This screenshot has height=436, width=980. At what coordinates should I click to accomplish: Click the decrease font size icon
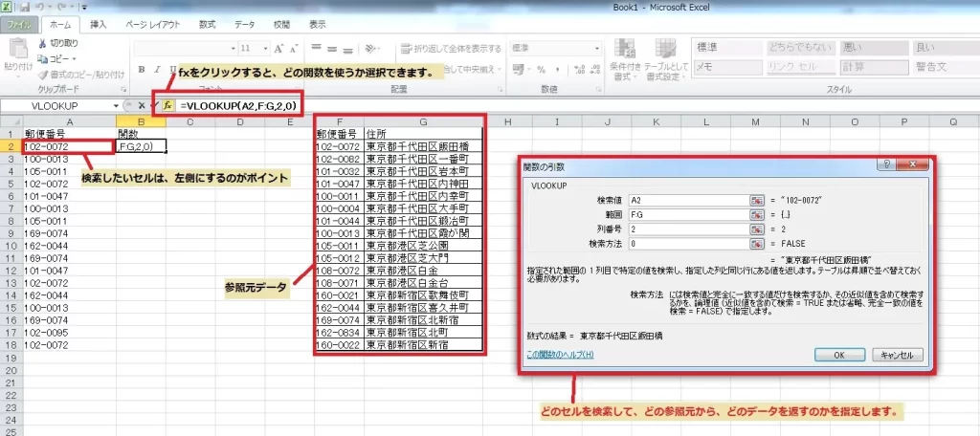click(x=293, y=48)
